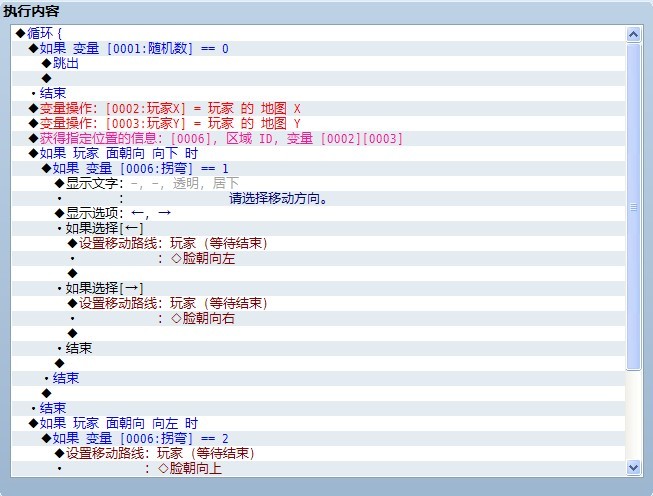Select the 跳出 command line
The height and width of the screenshot is (496, 653).
pos(319,63)
